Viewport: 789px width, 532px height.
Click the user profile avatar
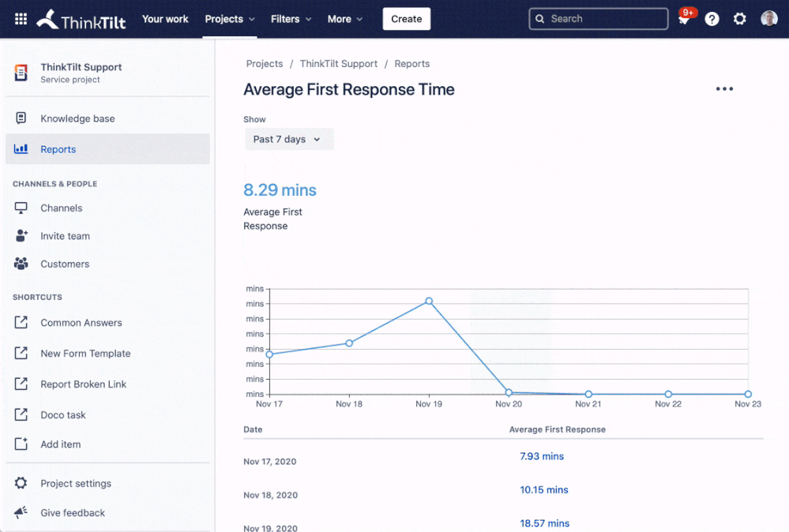(x=768, y=19)
